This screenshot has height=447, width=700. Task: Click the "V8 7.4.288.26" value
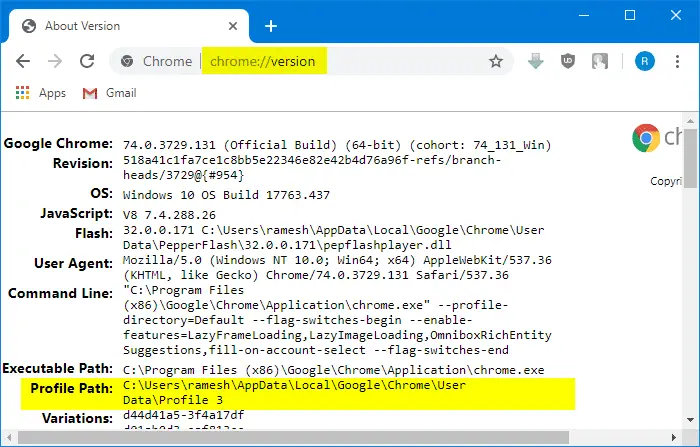[x=169, y=215]
